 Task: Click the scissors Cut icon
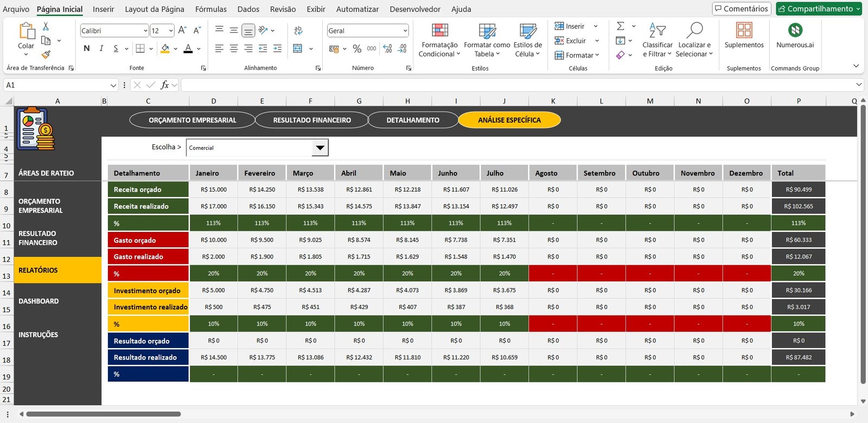(x=46, y=26)
